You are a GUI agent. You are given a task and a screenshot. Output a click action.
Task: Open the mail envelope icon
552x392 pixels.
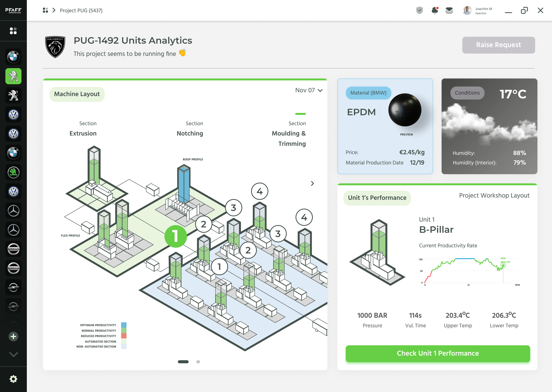[449, 11]
